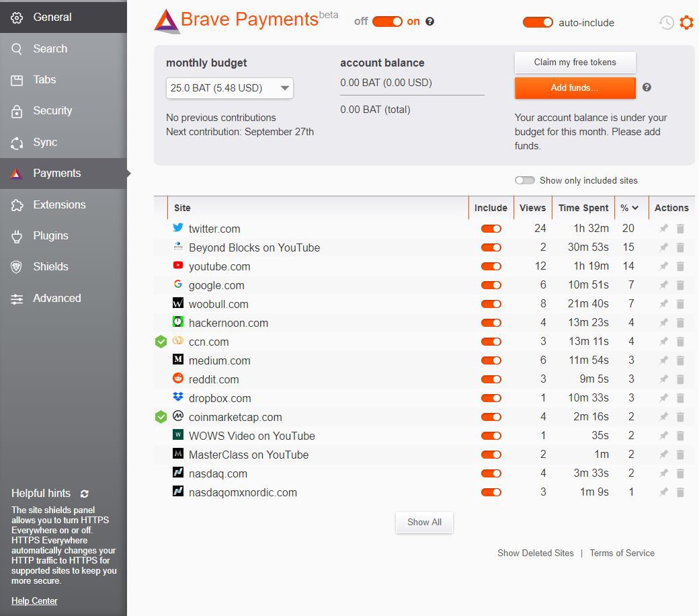This screenshot has width=699, height=616.
Task: Delete youtube.com using its trash icon
Action: 680,266
